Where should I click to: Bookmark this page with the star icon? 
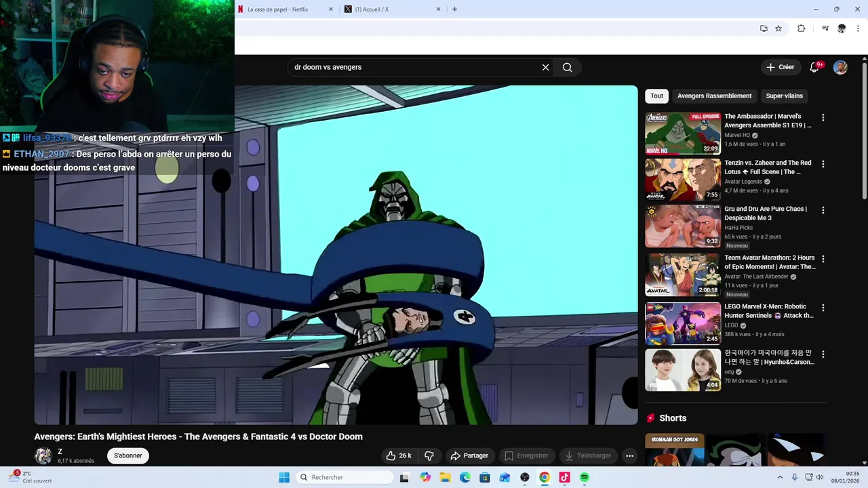pyautogui.click(x=778, y=28)
